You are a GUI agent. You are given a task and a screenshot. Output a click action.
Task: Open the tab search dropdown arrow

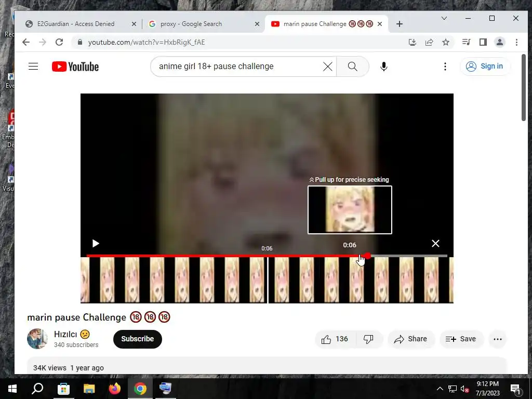pyautogui.click(x=444, y=18)
